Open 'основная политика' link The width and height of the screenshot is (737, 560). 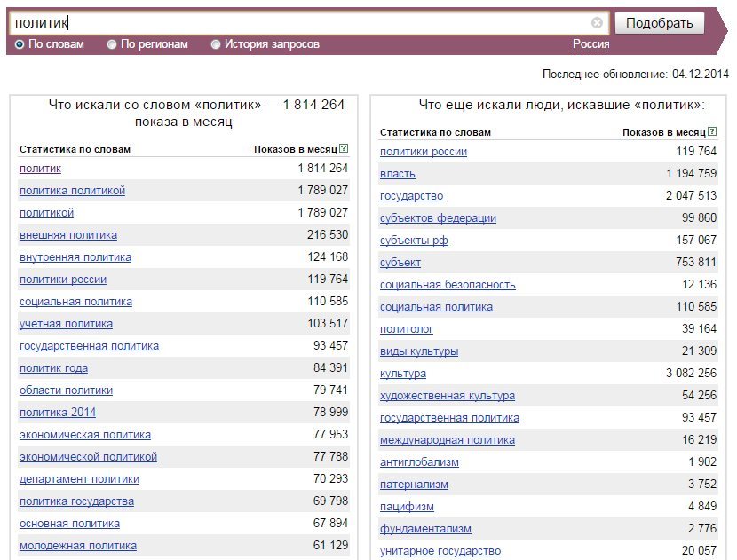pyautogui.click(x=69, y=523)
